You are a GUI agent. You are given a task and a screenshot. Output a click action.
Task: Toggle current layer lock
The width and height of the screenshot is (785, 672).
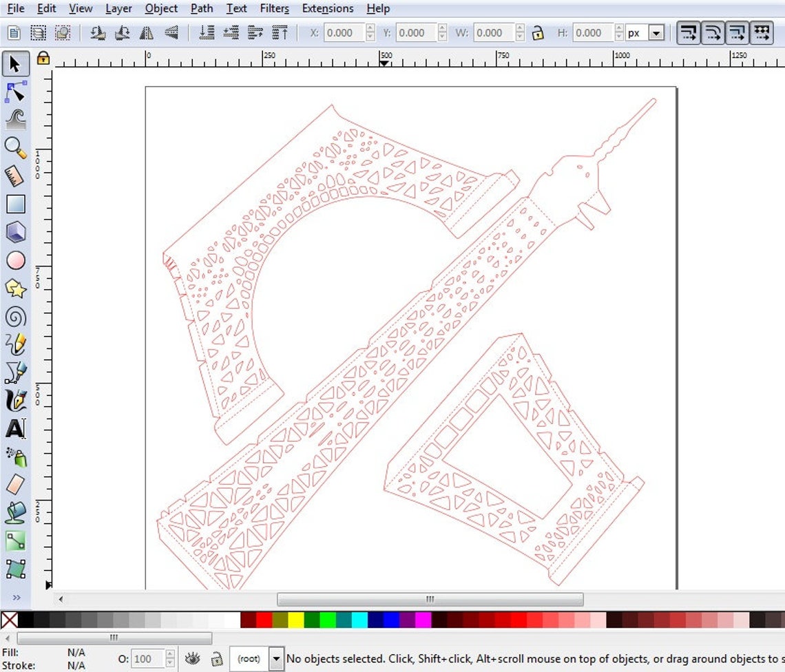point(217,658)
